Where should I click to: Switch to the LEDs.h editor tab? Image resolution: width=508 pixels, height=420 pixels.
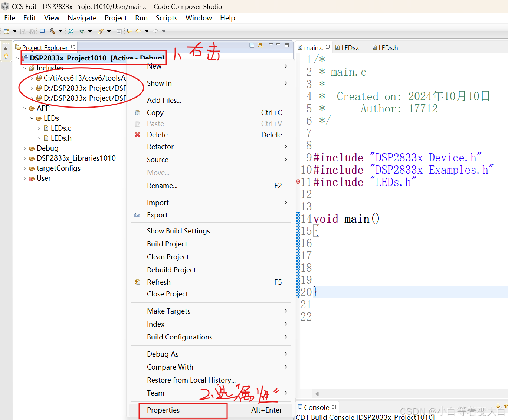pyautogui.click(x=385, y=47)
